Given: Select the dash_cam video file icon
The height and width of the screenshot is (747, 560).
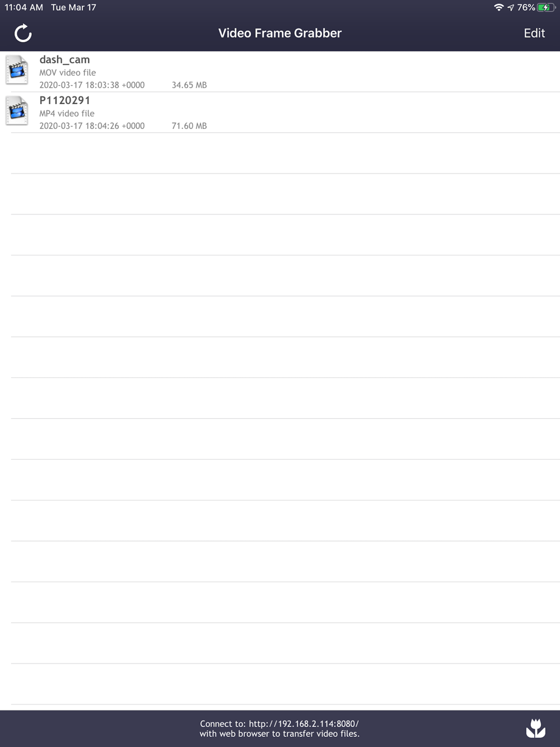Looking at the screenshot, I should [17, 70].
